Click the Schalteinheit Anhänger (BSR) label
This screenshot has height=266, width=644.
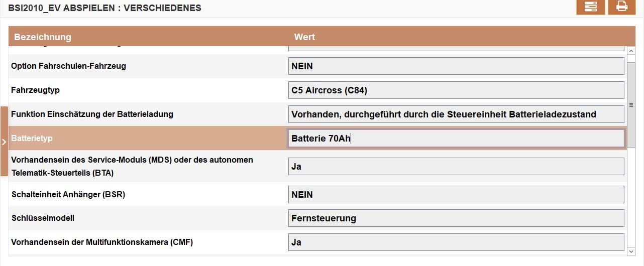coord(68,194)
